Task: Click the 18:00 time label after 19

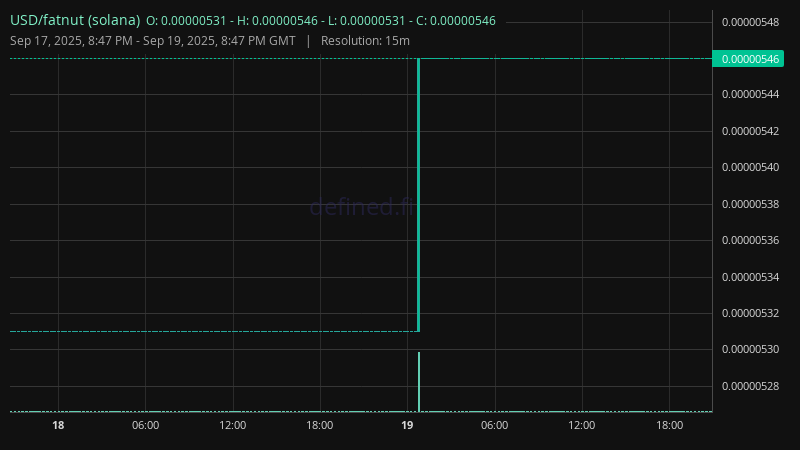Action: pos(669,426)
